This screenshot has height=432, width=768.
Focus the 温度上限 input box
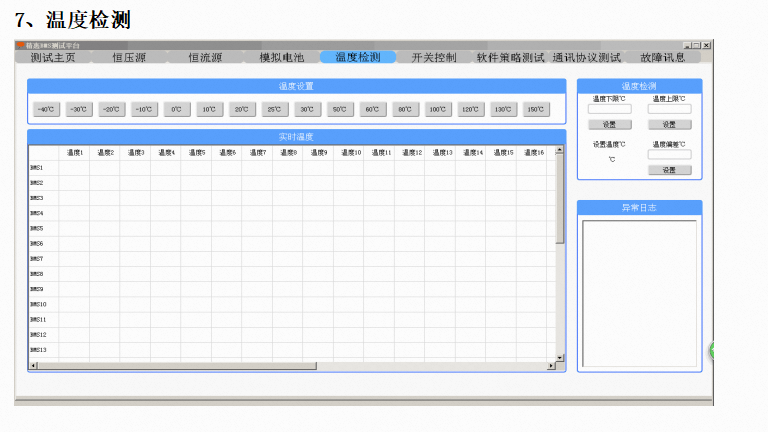coord(669,109)
